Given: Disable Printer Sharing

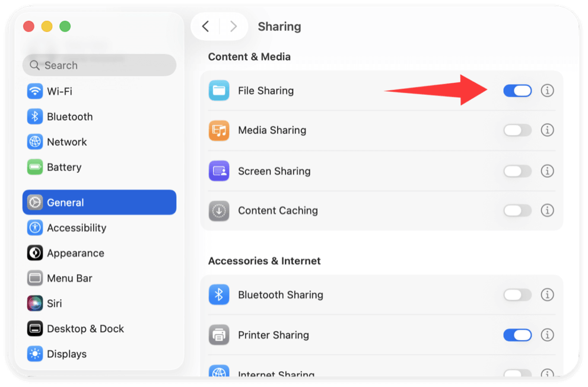Looking at the screenshot, I should tap(517, 335).
